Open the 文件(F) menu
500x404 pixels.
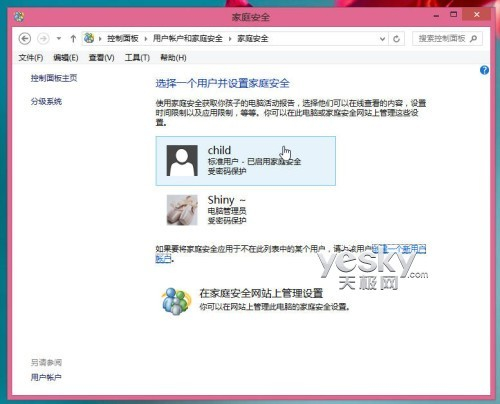pos(31,58)
